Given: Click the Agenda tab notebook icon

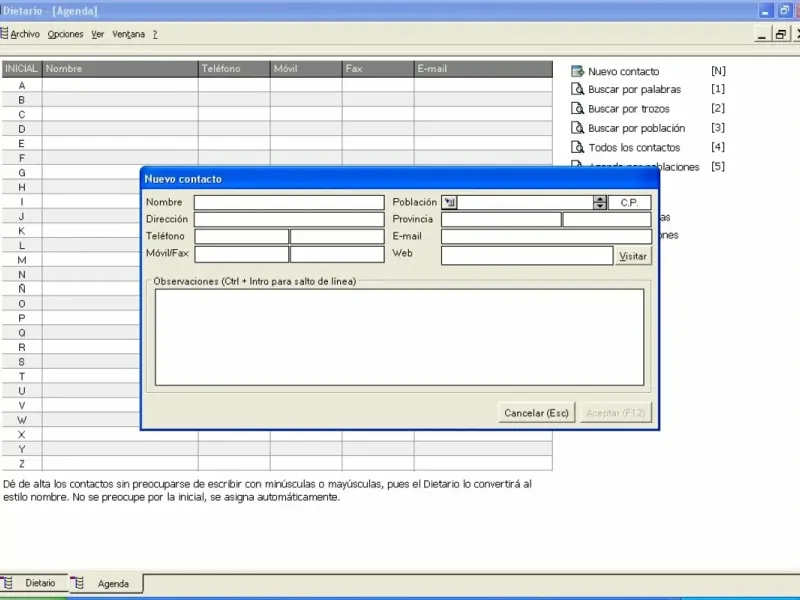Looking at the screenshot, I should pyautogui.click(x=78, y=583).
